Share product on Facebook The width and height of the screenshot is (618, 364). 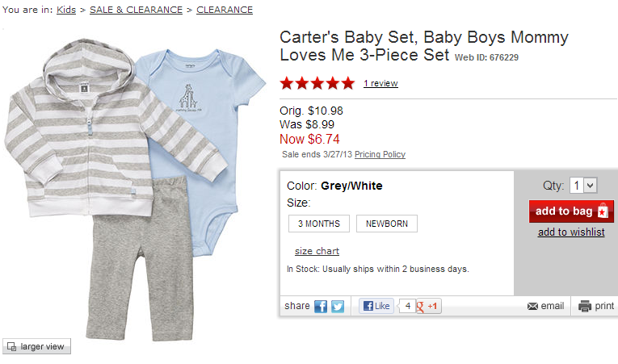(x=321, y=307)
